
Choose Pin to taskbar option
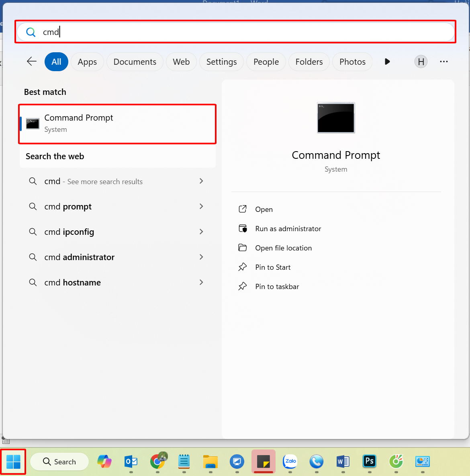pos(277,287)
